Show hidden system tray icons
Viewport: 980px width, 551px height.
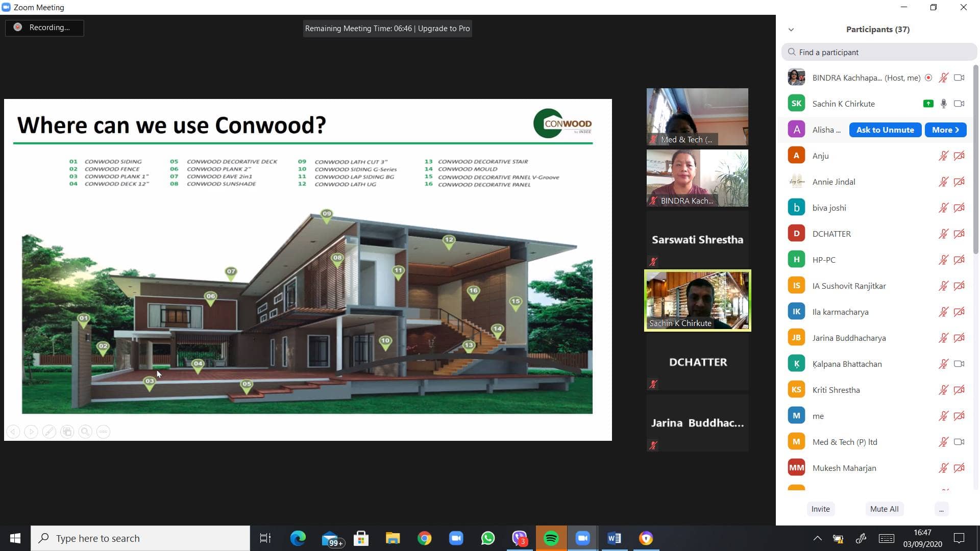click(817, 538)
